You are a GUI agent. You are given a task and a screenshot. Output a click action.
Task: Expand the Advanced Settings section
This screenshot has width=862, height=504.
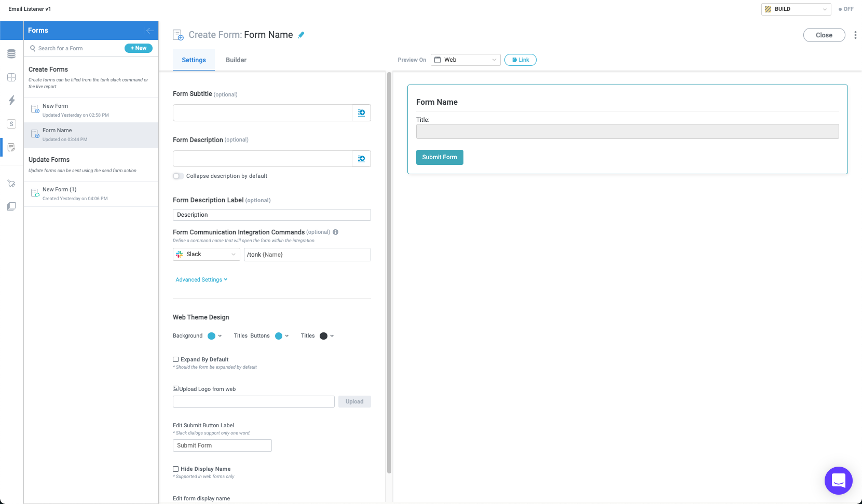[x=201, y=279]
